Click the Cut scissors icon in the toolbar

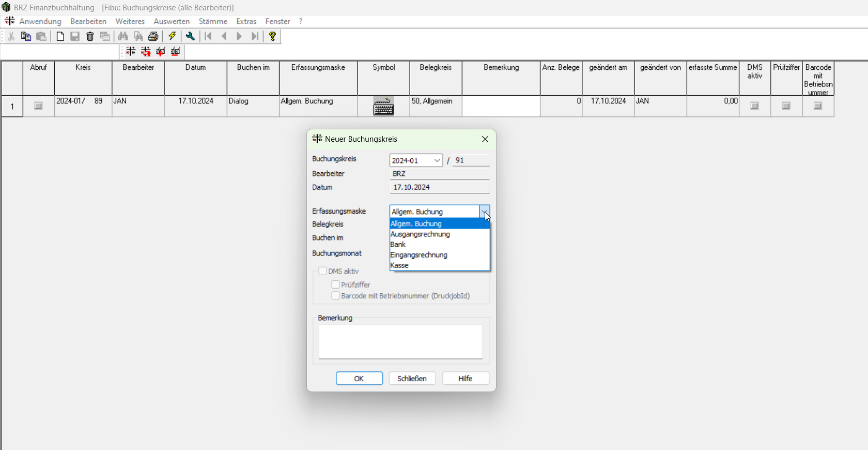(11, 37)
